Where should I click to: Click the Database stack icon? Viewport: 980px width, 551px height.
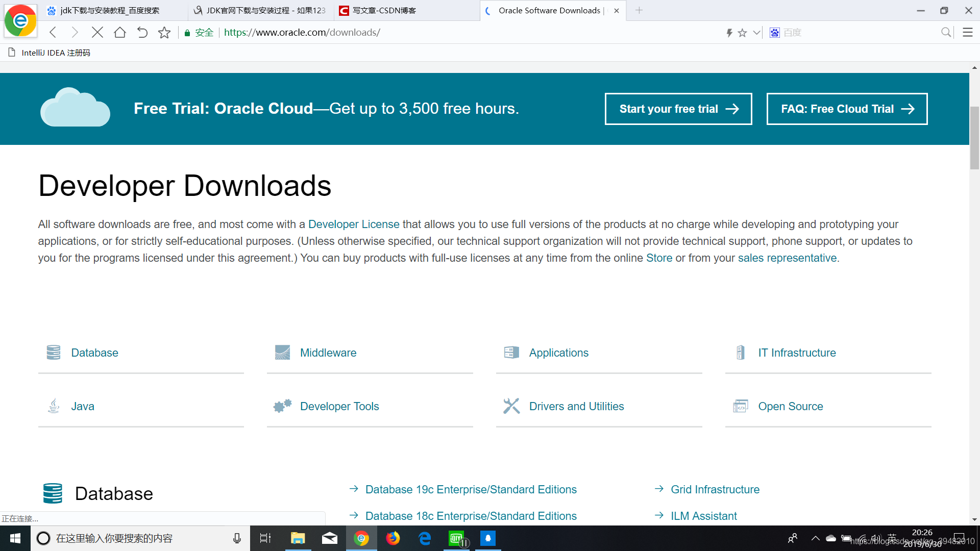(x=54, y=353)
